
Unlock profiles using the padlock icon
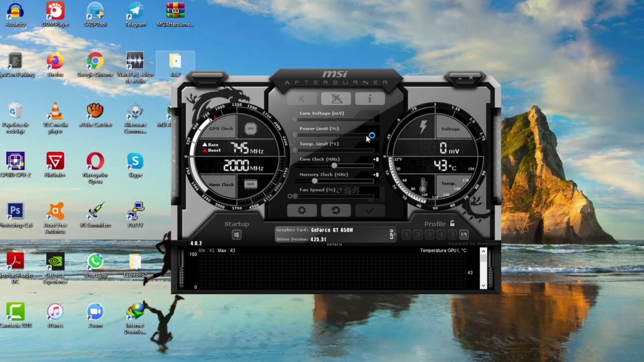tap(452, 224)
